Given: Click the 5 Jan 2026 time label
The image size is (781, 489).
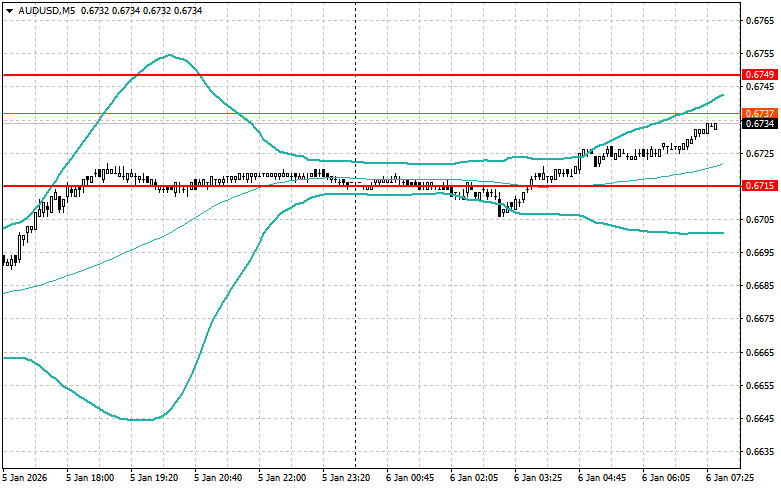Looking at the screenshot, I should point(24,478).
